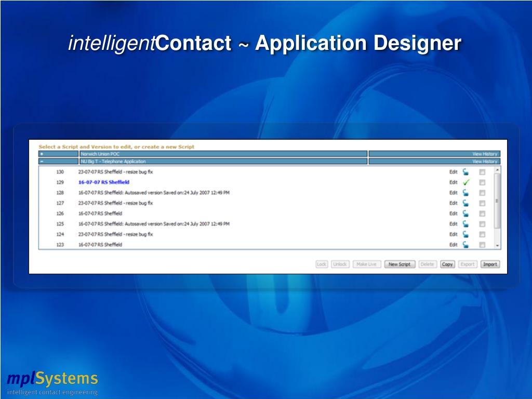Click the version list scrollbar down arrow

[x=497, y=246]
